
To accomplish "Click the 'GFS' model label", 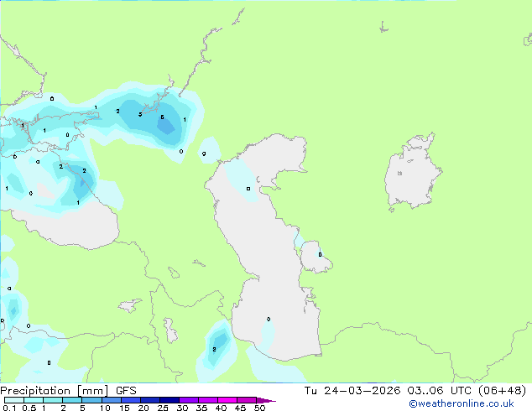I will 126,391.
